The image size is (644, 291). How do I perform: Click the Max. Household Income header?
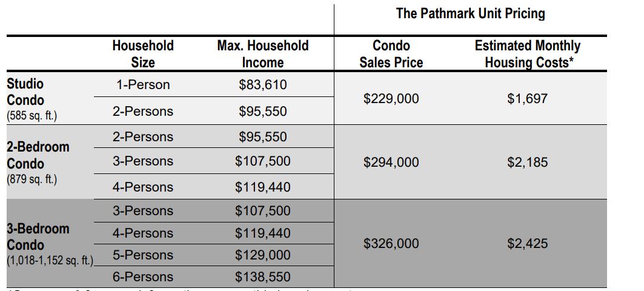coord(262,54)
